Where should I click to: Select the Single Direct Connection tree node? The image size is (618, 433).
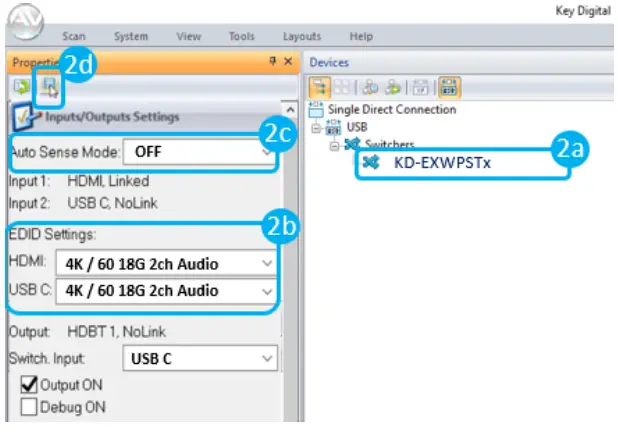coord(392,109)
